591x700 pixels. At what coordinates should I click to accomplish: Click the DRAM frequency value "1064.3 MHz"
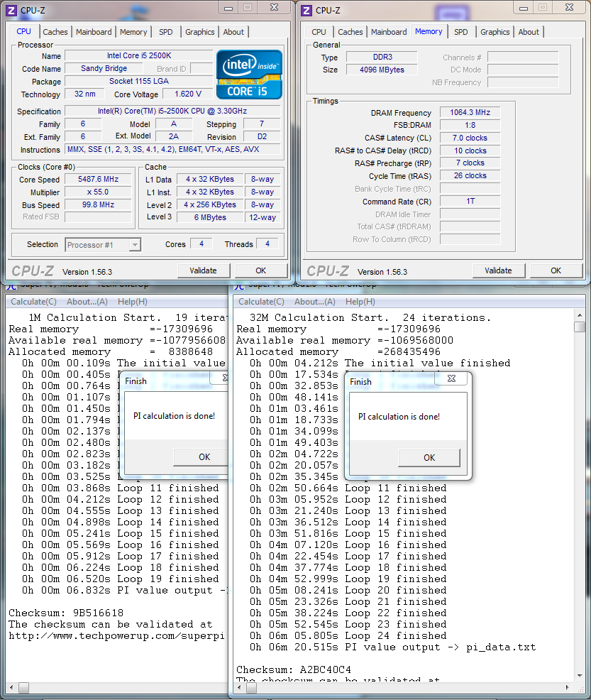pos(470,112)
